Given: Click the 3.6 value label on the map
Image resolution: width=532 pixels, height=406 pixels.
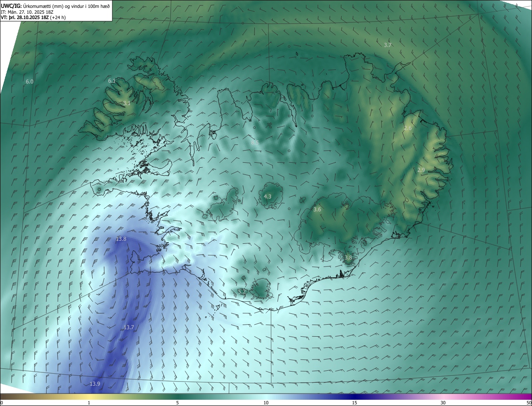Looking at the screenshot, I should pyautogui.click(x=317, y=210).
